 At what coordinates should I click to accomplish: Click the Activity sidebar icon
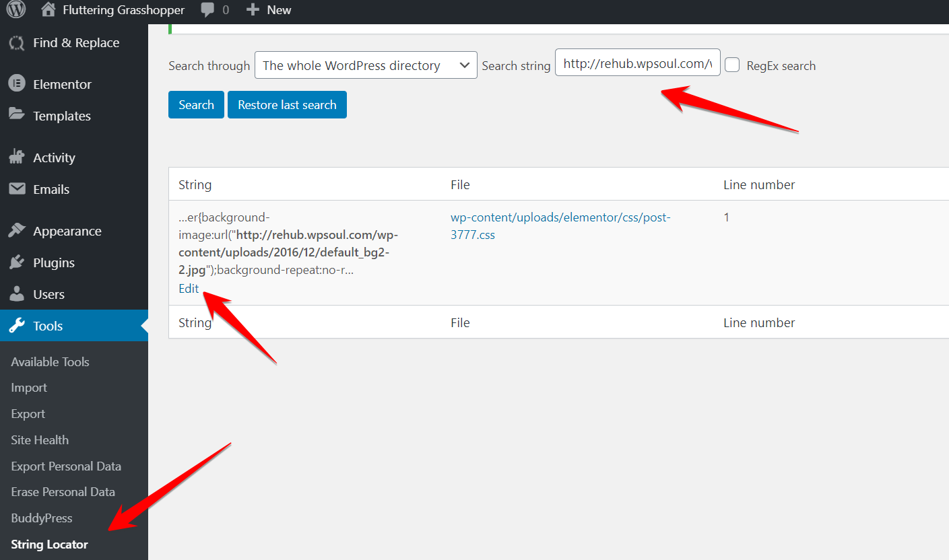(17, 157)
